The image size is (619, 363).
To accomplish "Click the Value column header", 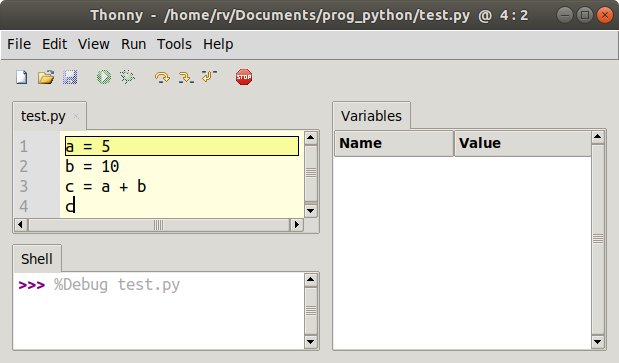I will (x=523, y=143).
